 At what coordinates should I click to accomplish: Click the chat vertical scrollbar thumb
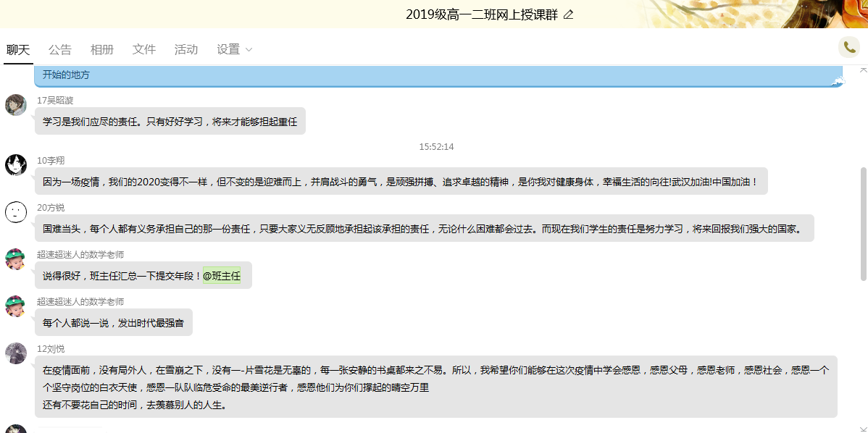pyautogui.click(x=863, y=224)
